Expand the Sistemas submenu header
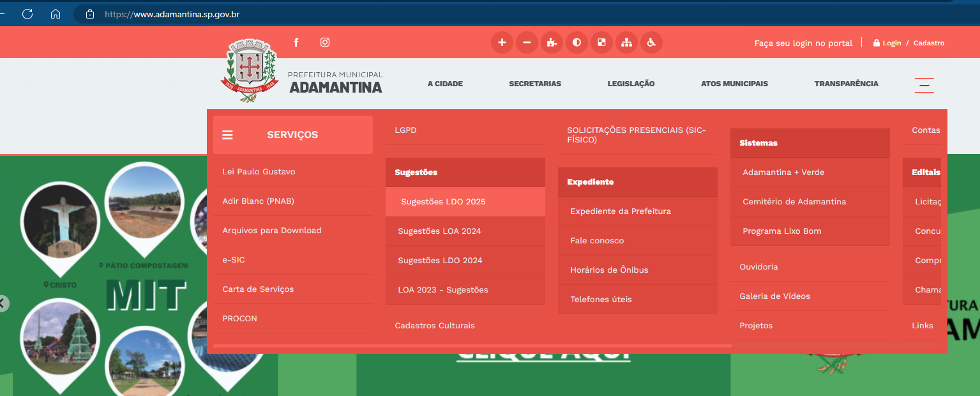980x396 pixels. pos(810,143)
